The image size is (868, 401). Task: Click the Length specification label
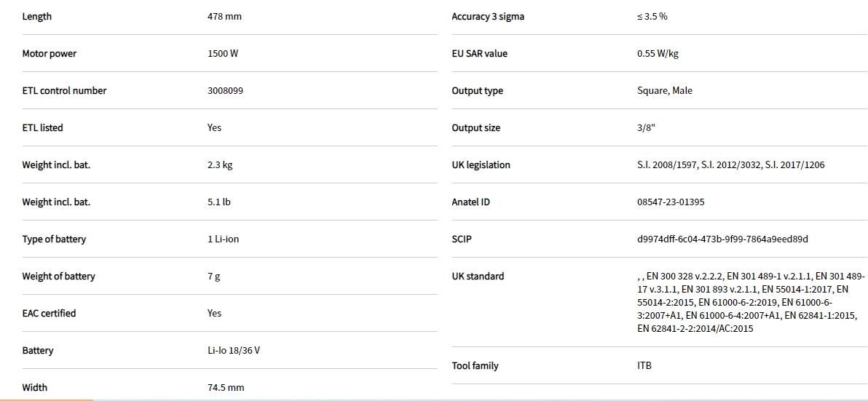[37, 17]
